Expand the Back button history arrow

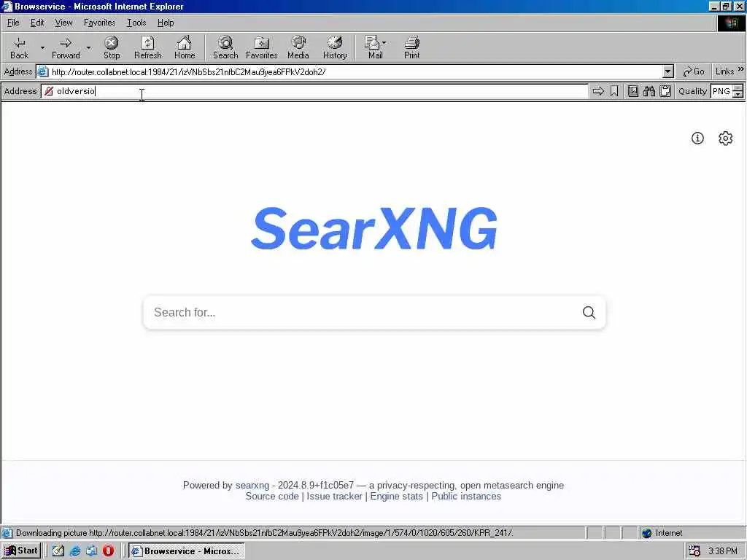click(x=42, y=47)
